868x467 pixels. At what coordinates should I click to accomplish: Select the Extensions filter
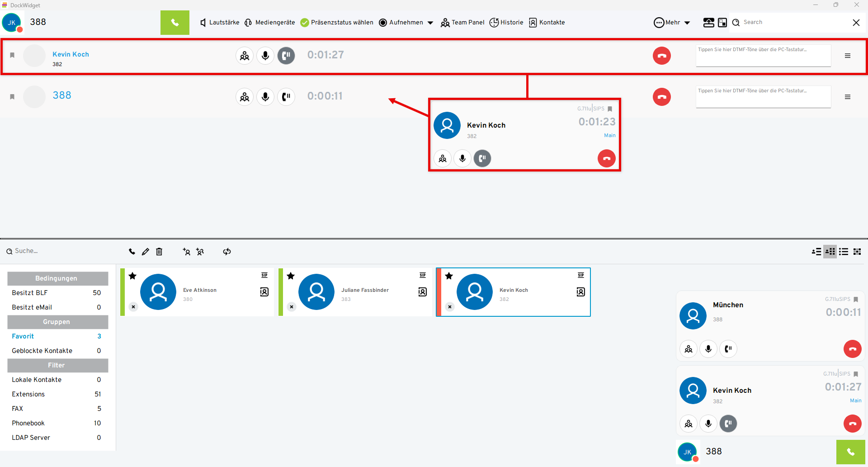pos(28,394)
